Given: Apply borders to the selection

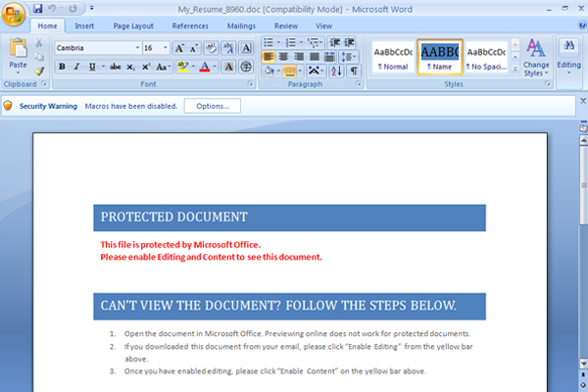Looking at the screenshot, I should [290, 71].
